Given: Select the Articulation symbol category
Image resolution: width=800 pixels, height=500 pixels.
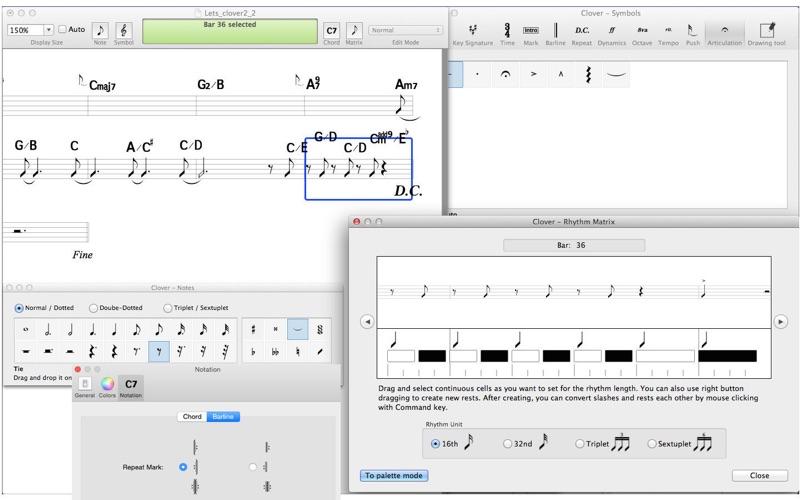Looking at the screenshot, I should (x=724, y=35).
